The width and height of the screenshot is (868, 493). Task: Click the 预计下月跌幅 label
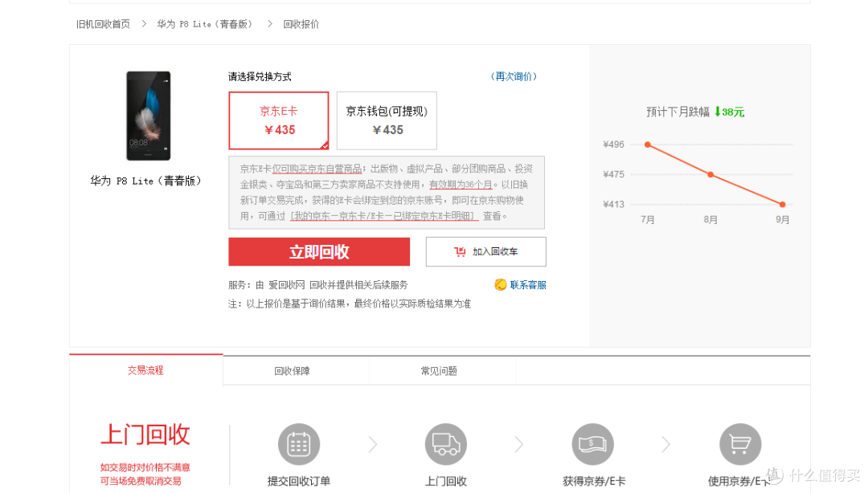click(x=678, y=112)
